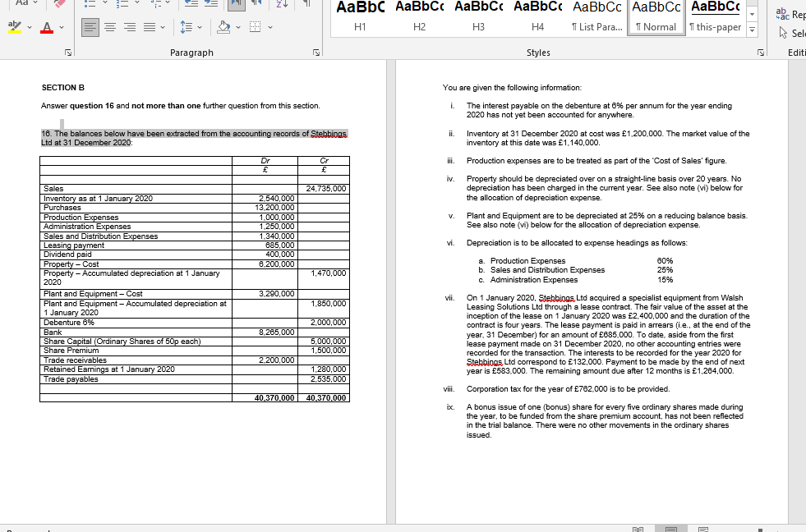
Task: Expand the full styles gallery
Action: [752, 30]
